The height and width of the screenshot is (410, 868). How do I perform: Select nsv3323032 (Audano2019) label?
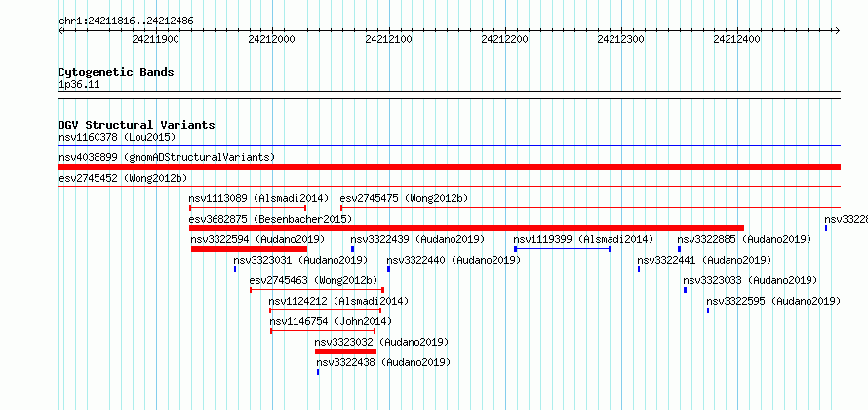point(381,342)
